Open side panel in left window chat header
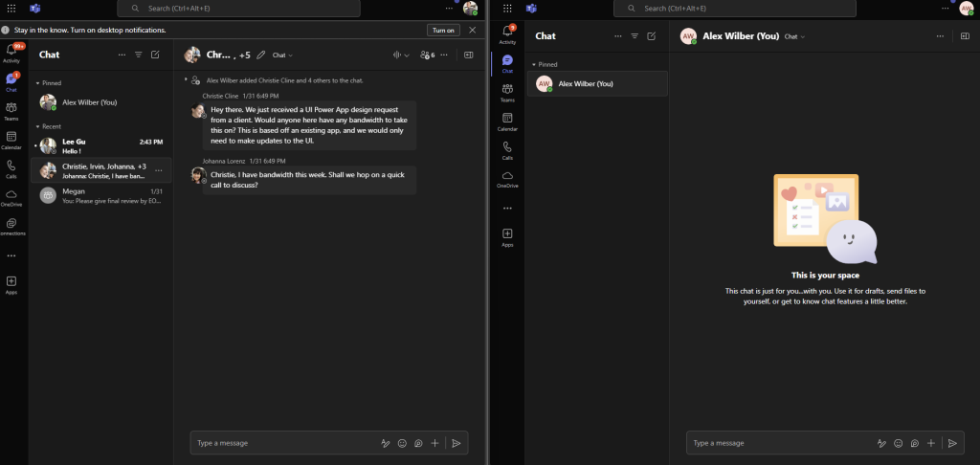 coord(469,55)
